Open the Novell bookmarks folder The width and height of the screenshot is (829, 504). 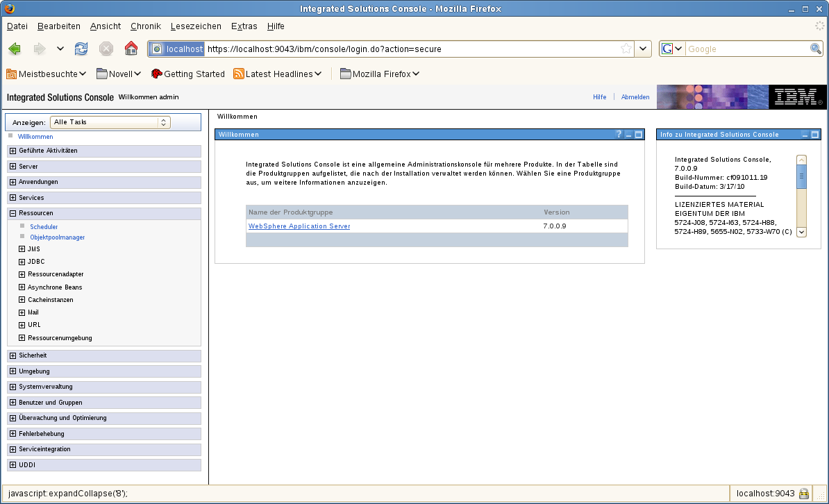tap(119, 74)
